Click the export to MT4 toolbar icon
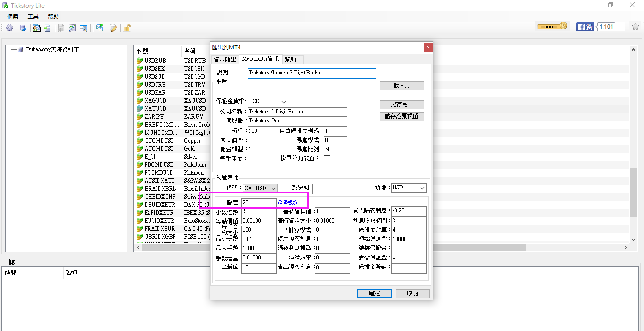 tap(36, 28)
